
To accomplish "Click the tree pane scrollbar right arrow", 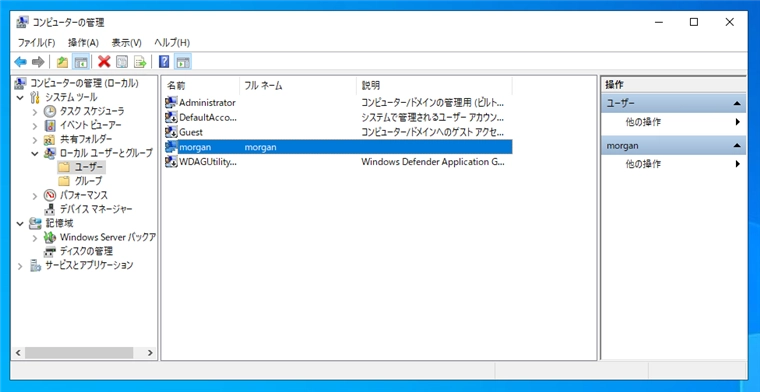I will click(x=150, y=353).
